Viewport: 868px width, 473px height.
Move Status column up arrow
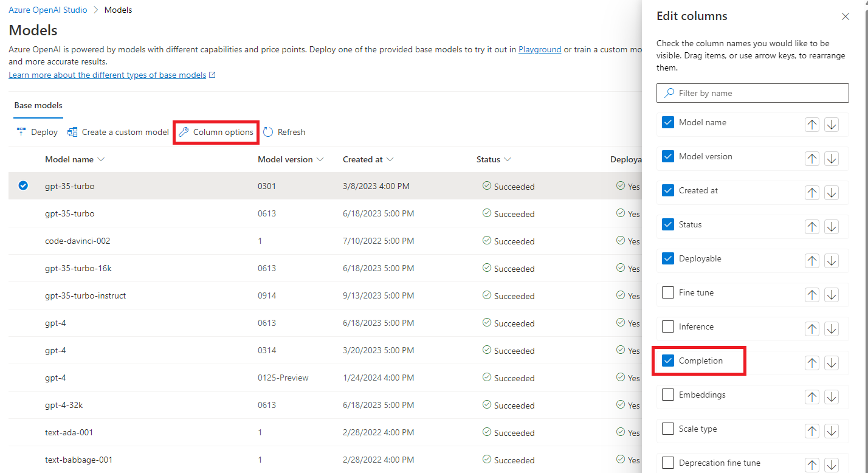click(812, 227)
